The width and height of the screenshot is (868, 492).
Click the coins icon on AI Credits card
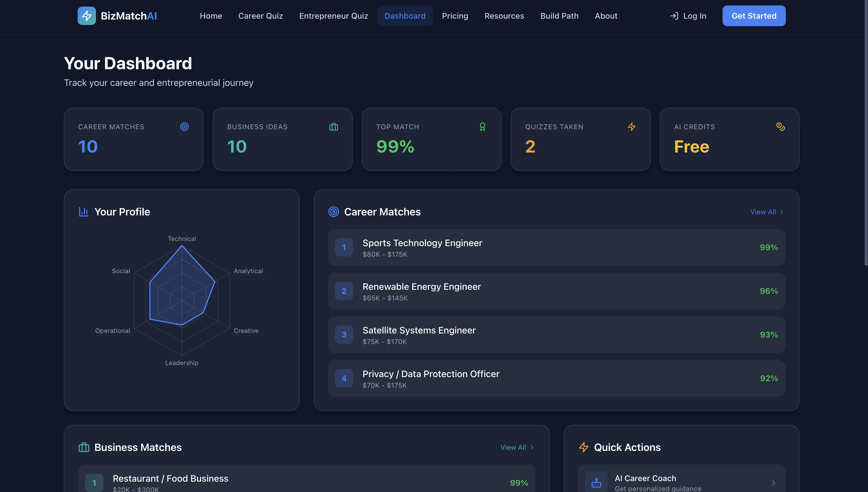pos(780,127)
